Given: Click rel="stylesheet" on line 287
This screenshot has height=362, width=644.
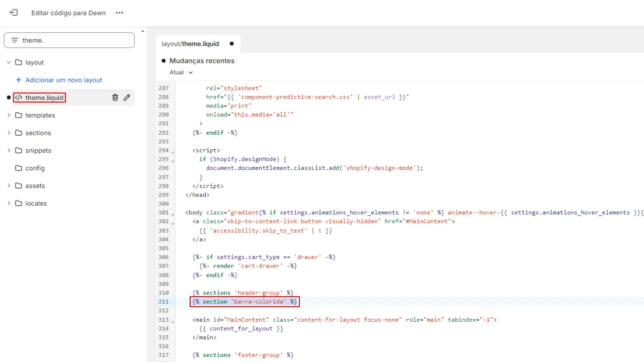Looking at the screenshot, I should tap(234, 88).
